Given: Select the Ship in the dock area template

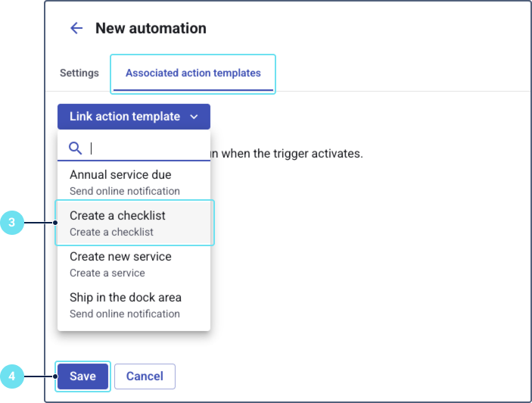Looking at the screenshot, I should pos(126,298).
